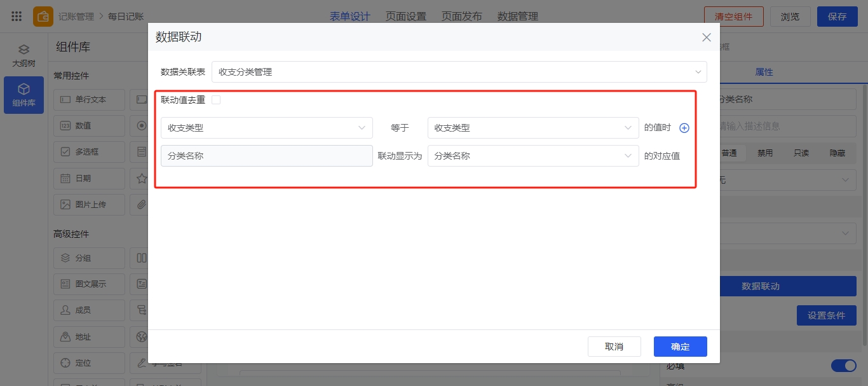
Task: Click the blue plus add-condition icon
Action: tap(684, 128)
